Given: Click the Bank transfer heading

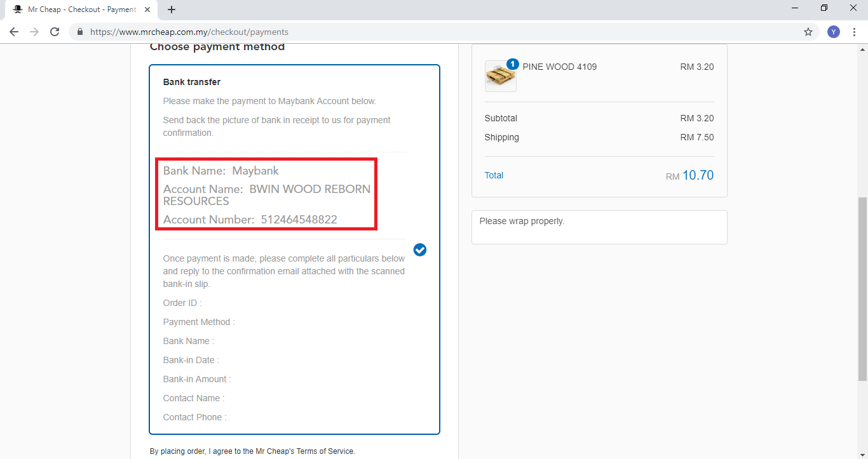Looking at the screenshot, I should [x=192, y=82].
